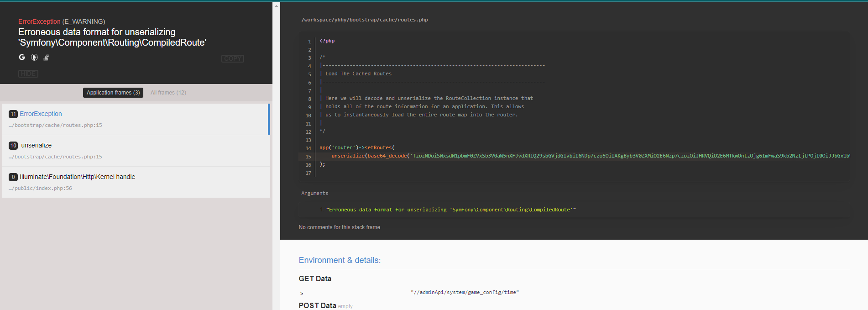868x310 pixels.
Task: Click the scrollbar up arrow of frames panel
Action: [276, 5]
